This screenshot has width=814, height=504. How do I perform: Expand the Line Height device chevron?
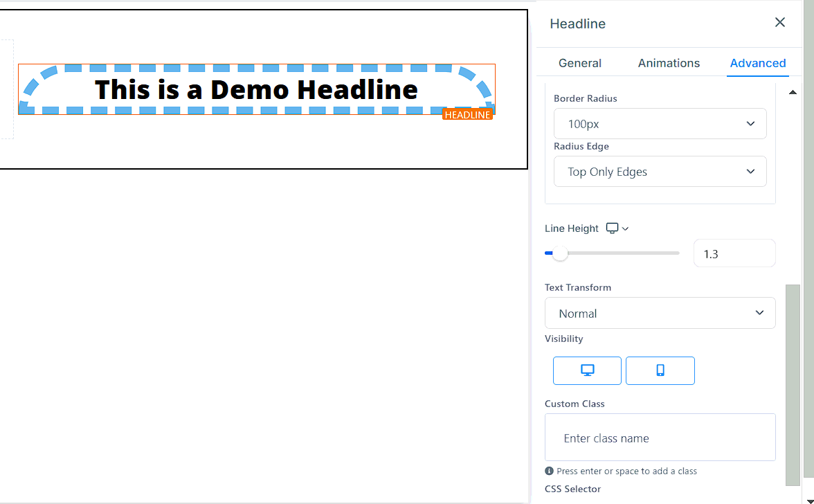coord(625,229)
